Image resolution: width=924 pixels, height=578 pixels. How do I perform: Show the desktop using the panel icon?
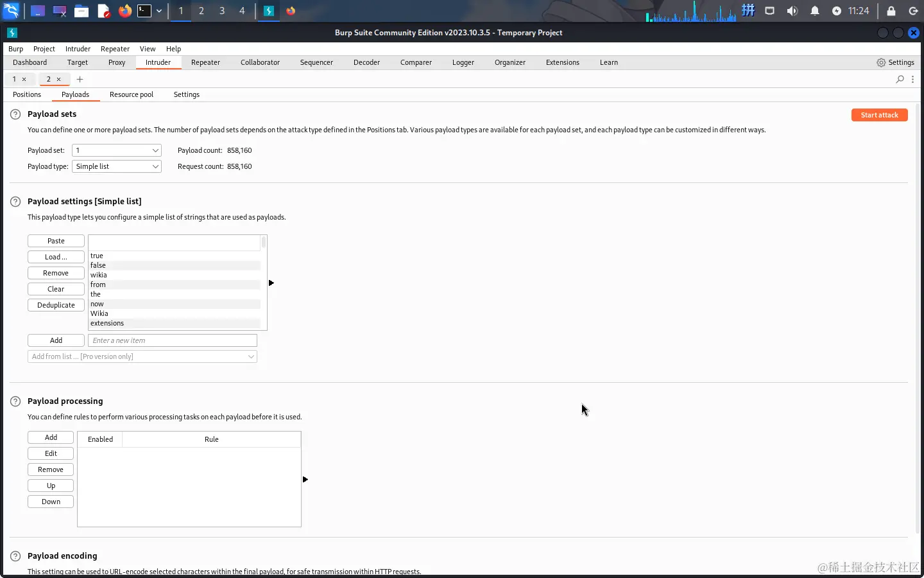(38, 11)
